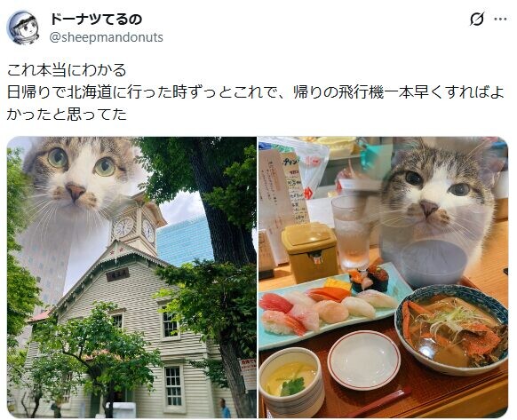This screenshot has width=517, height=420.
Task: Open the Grok explain icon
Action: click(477, 20)
